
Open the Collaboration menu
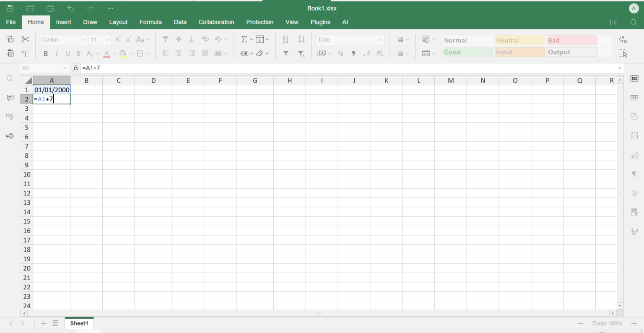216,22
